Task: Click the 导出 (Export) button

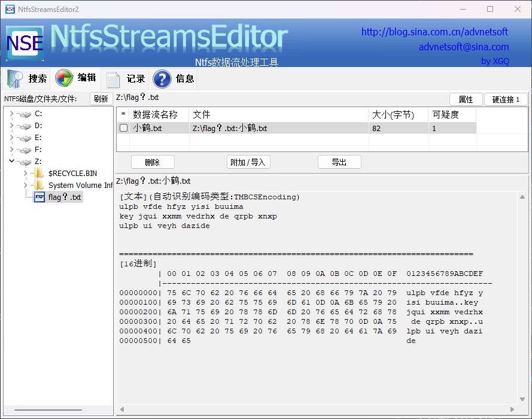Action: pyautogui.click(x=339, y=162)
